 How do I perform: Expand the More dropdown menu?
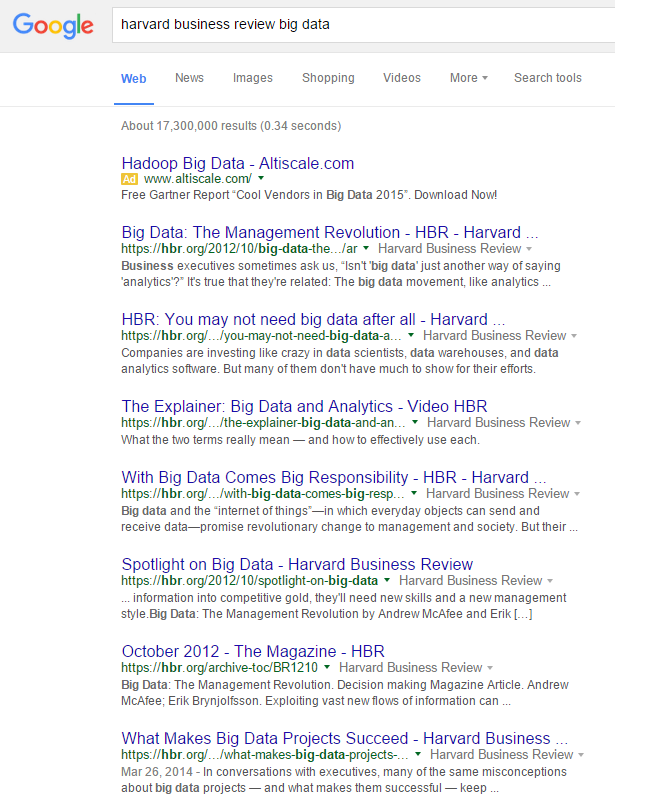pos(468,78)
